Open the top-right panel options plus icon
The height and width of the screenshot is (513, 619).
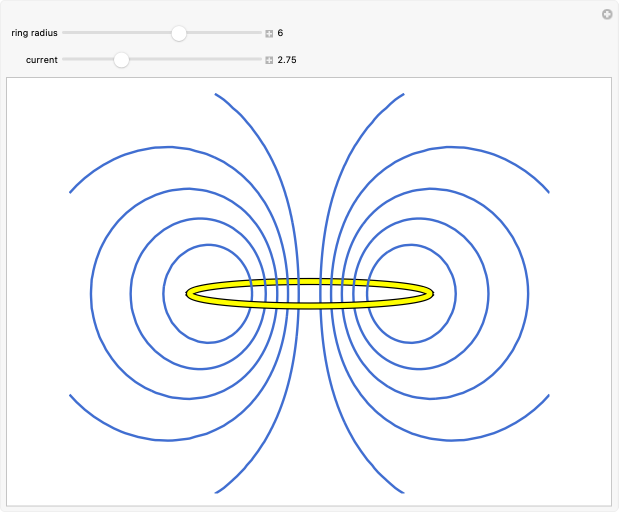606,14
